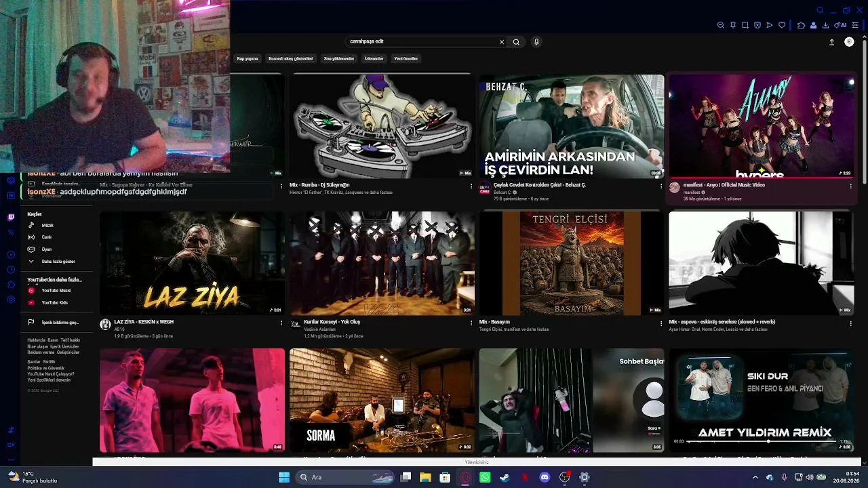Start voice search with microphone icon
The width and height of the screenshot is (868, 488).
tap(536, 42)
